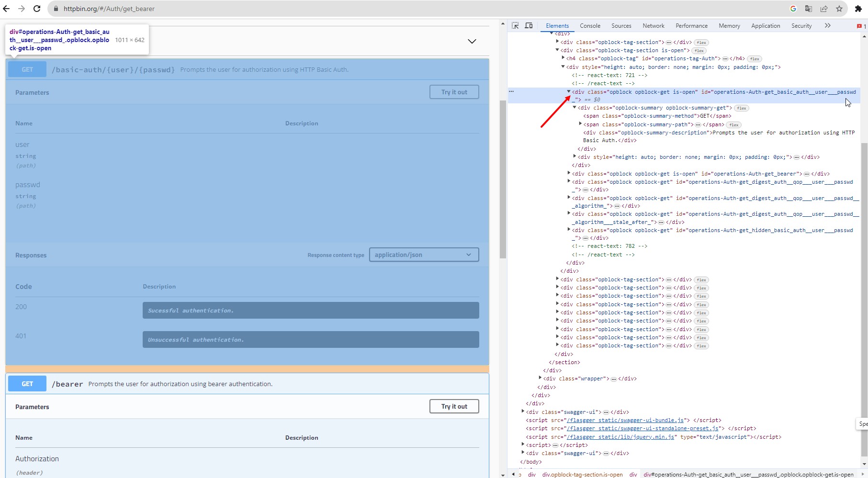Screen dimensions: 868x478
Task: Click the Google Translate icon in address bar
Action: [808, 9]
